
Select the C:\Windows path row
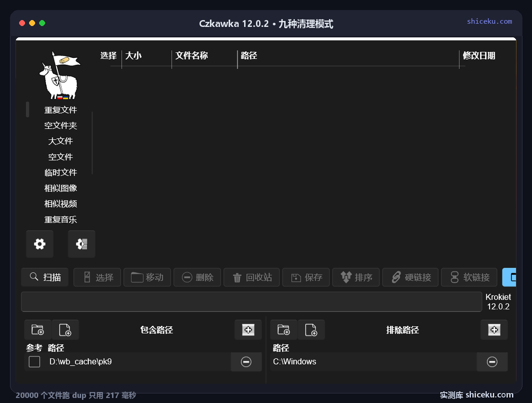point(373,362)
